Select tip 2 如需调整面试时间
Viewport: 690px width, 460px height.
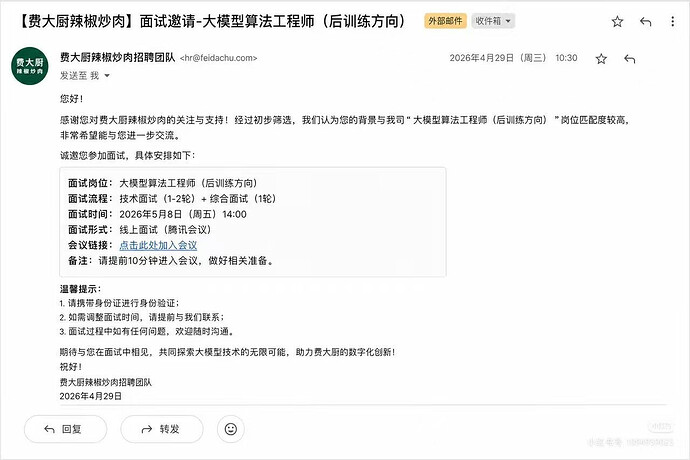click(142, 317)
